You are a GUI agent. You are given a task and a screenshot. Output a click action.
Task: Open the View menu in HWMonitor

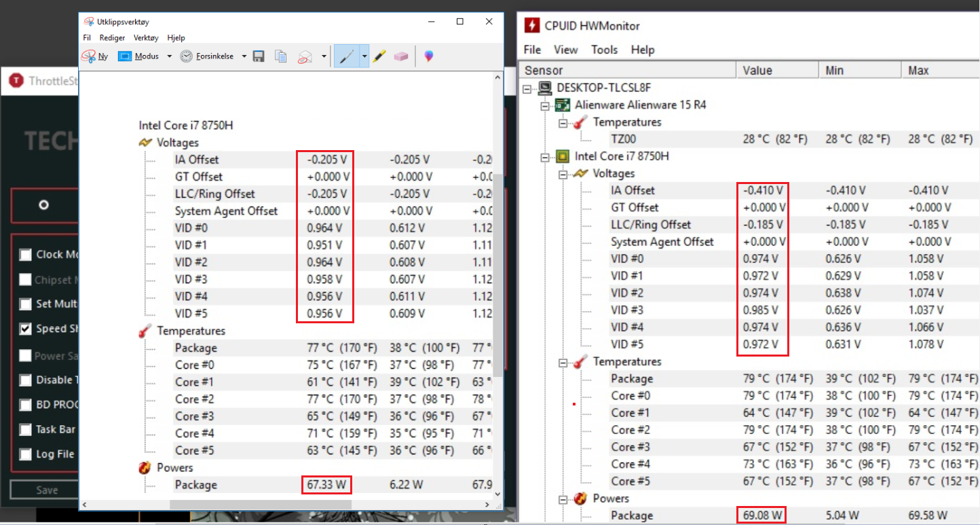(x=565, y=50)
